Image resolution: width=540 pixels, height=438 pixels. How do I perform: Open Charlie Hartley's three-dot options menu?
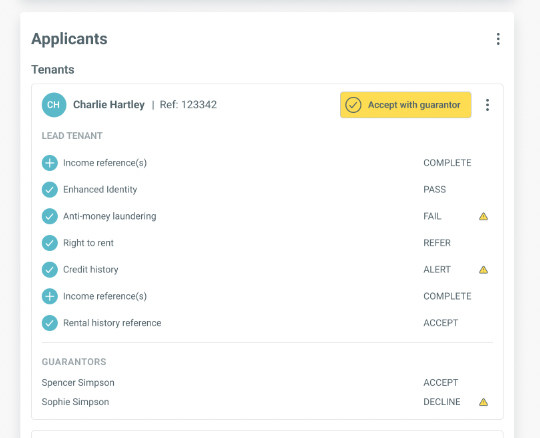(487, 105)
